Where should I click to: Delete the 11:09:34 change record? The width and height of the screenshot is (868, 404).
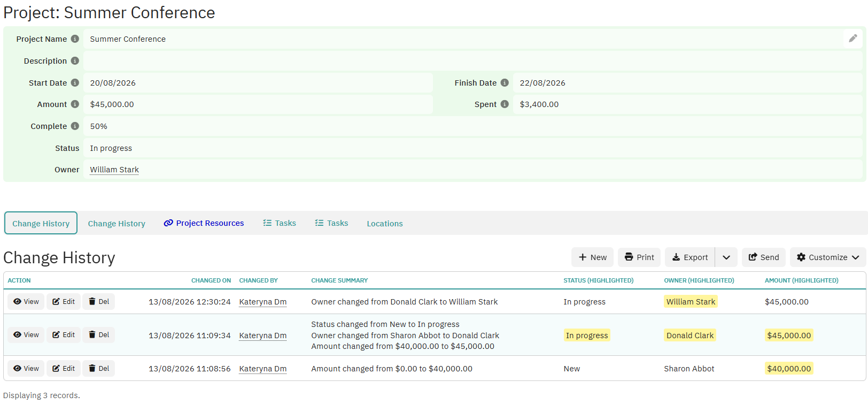(99, 335)
